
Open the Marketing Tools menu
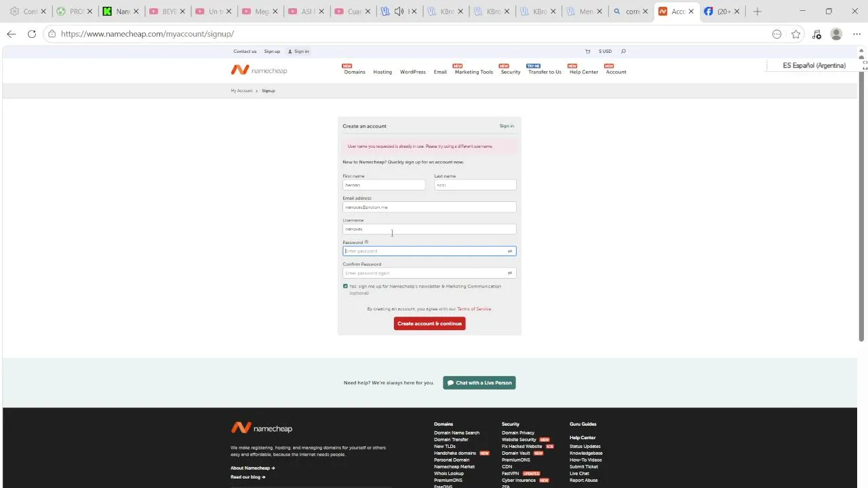473,72
